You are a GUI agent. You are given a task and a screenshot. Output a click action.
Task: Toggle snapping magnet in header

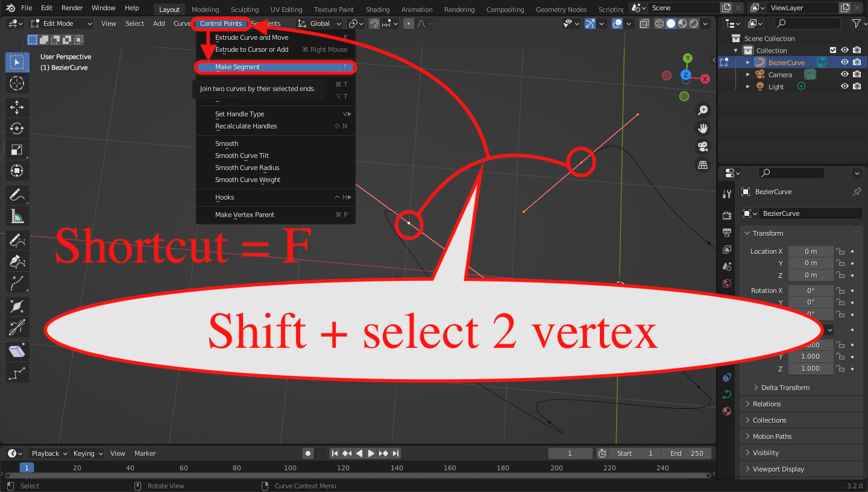click(x=374, y=24)
